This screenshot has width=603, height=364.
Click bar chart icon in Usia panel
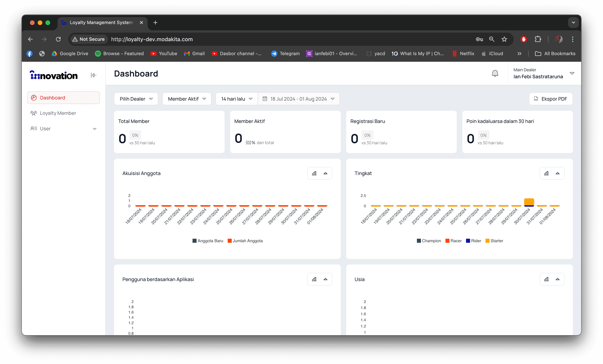click(x=546, y=279)
